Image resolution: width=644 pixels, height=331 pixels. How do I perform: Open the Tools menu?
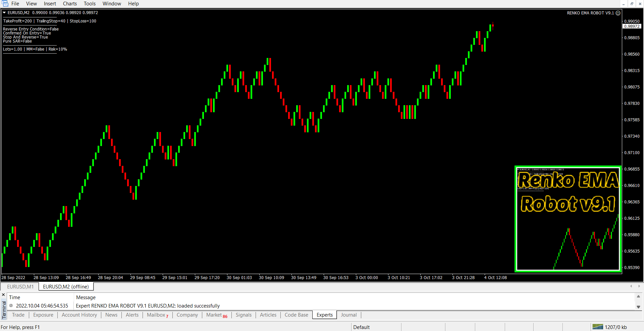pos(90,4)
